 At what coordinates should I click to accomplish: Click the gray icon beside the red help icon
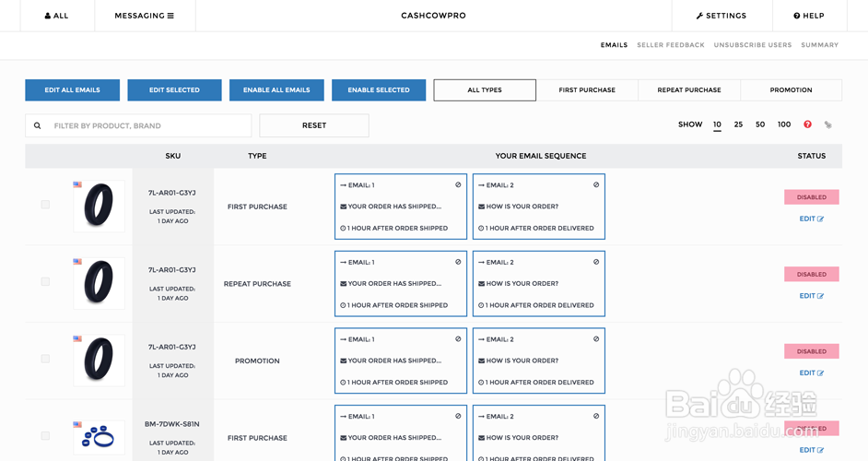[x=828, y=124]
